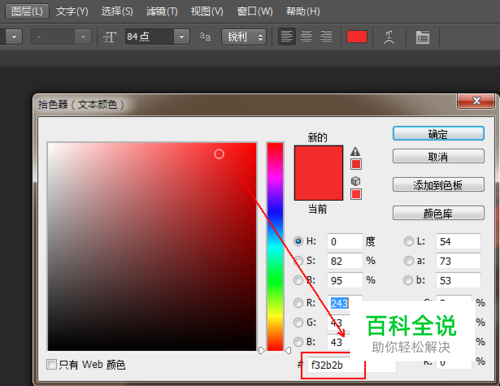Select the B blue radio button
The image size is (500, 386).
[x=298, y=342]
